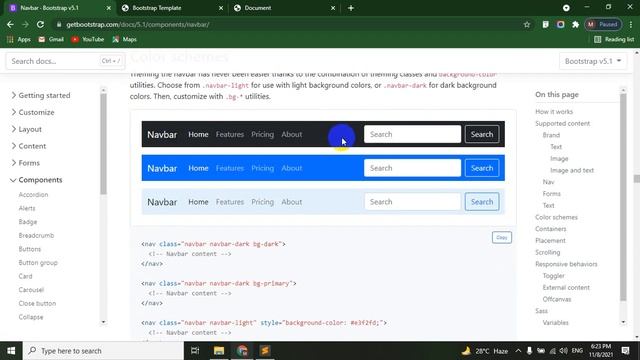This screenshot has width=640, height=360.
Task: Jump to How it works section
Action: click(x=554, y=111)
